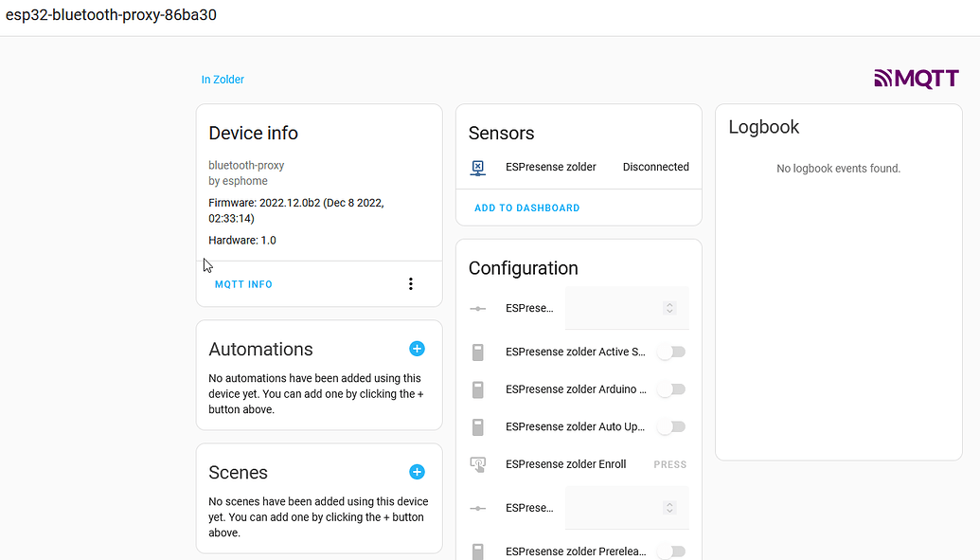Click the firmware icon beside ESPresense zolder Prerelease

pos(478,551)
